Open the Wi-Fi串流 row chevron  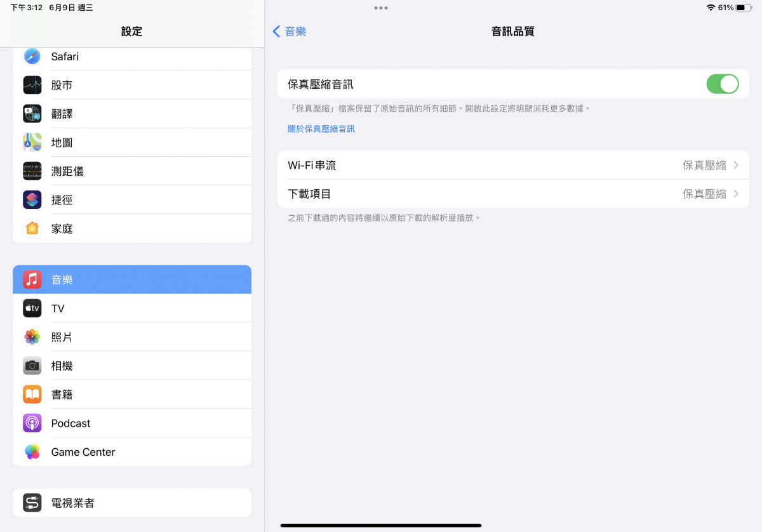point(737,165)
